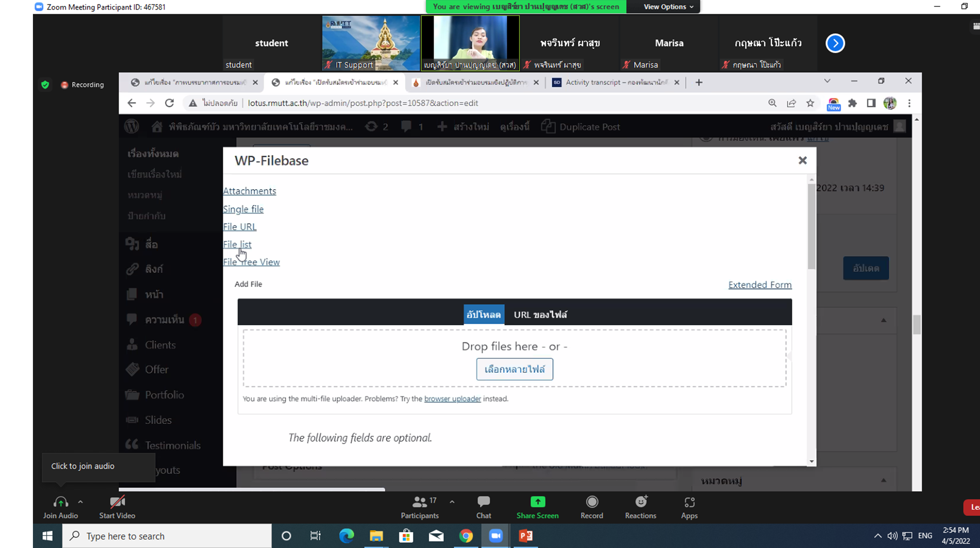The height and width of the screenshot is (548, 980).
Task: Click the green Share Screen button
Action: pyautogui.click(x=537, y=507)
